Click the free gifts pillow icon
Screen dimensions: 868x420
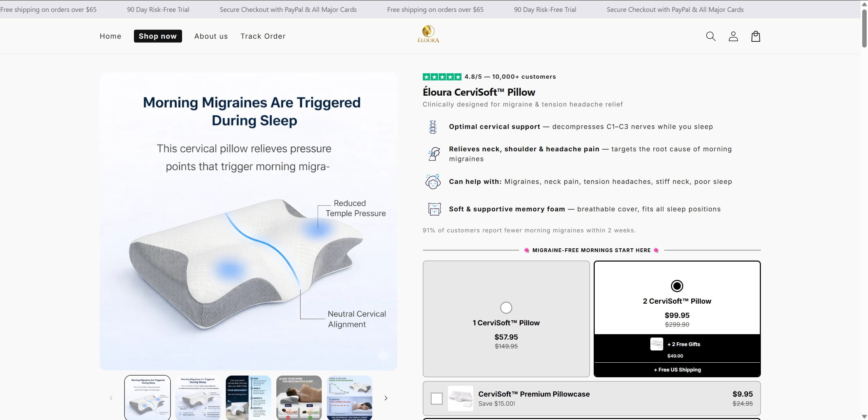[656, 344]
